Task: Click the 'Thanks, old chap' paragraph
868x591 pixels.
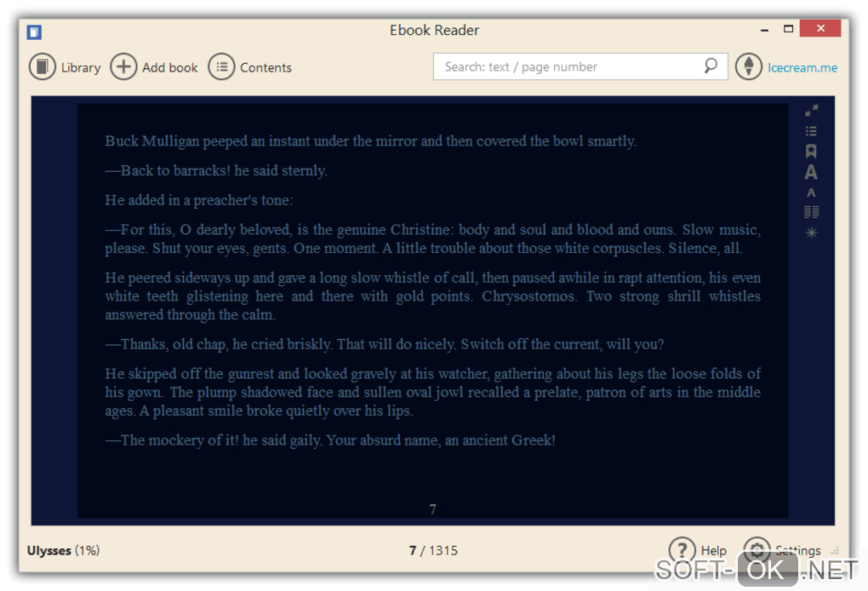Action: point(385,344)
